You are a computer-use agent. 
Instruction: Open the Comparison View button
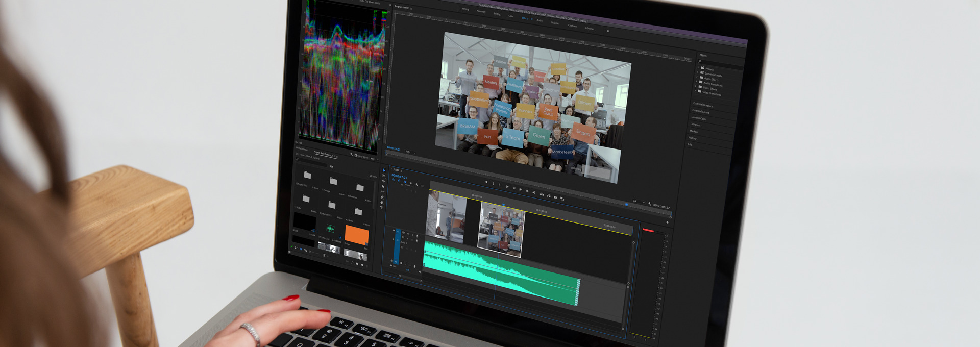pyautogui.click(x=562, y=199)
